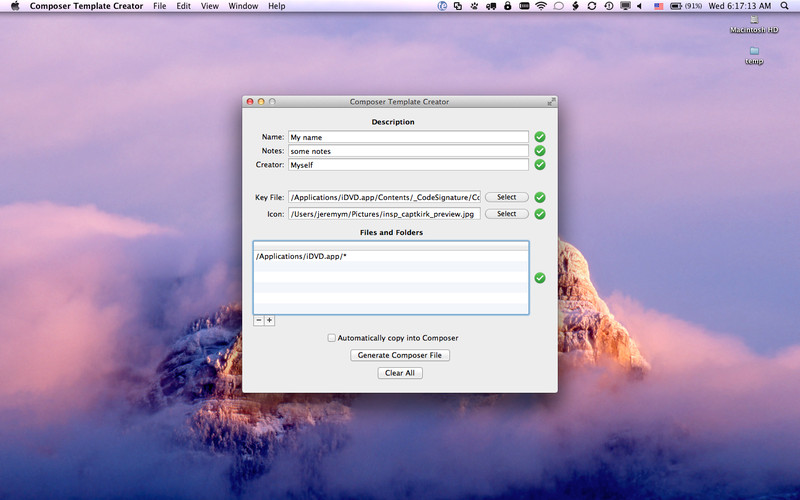800x500 pixels.
Task: Click the speech bubble messages icon
Action: click(x=559, y=6)
